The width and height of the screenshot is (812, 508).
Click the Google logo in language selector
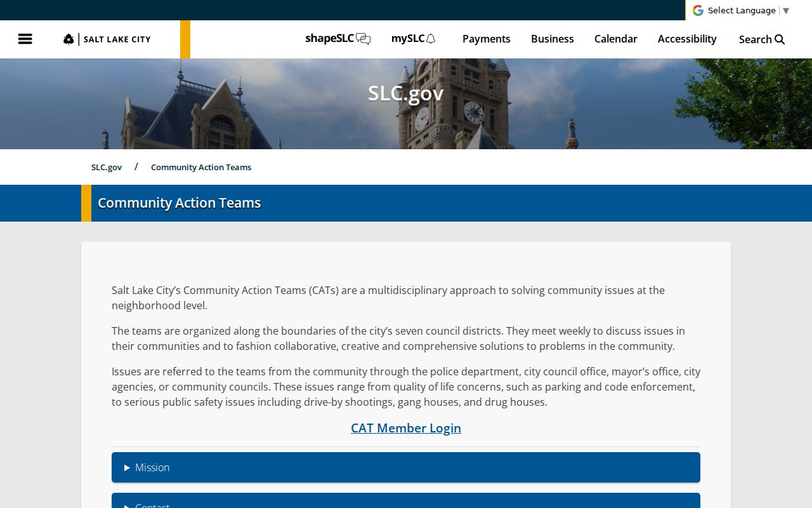(x=698, y=10)
